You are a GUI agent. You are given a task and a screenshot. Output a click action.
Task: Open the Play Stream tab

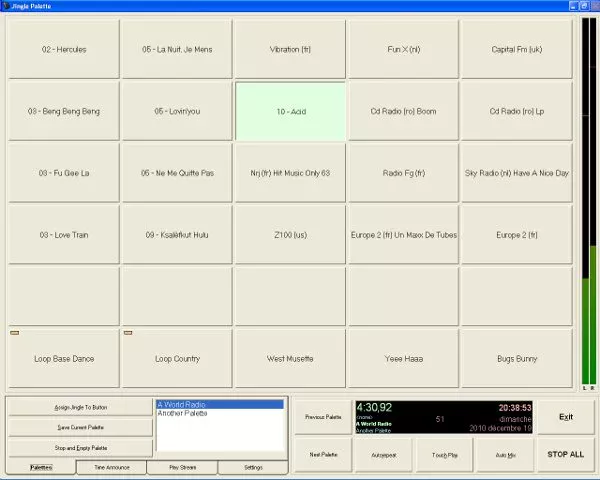point(182,467)
